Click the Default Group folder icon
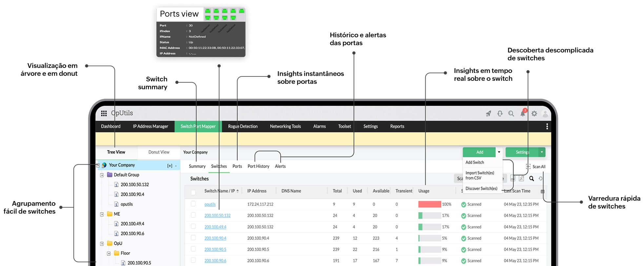 point(110,175)
